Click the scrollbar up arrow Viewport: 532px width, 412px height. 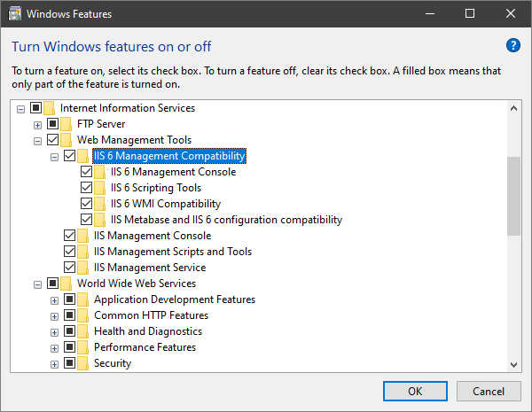513,108
